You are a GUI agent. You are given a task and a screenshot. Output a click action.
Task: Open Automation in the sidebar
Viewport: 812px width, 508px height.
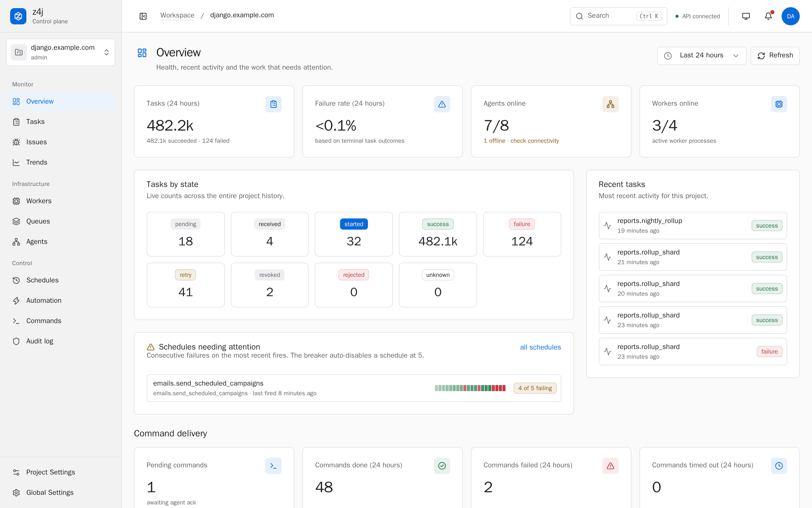[61, 300]
